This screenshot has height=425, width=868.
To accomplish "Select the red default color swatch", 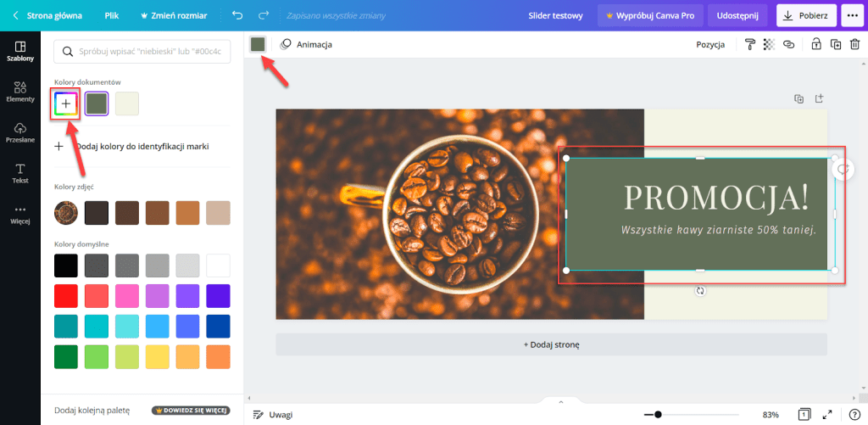I will 66,296.
